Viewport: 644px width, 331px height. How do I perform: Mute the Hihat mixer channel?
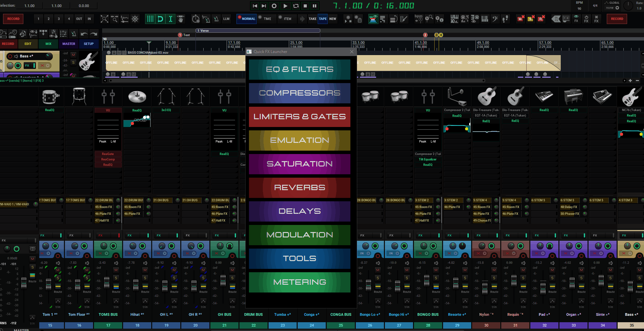145,270
